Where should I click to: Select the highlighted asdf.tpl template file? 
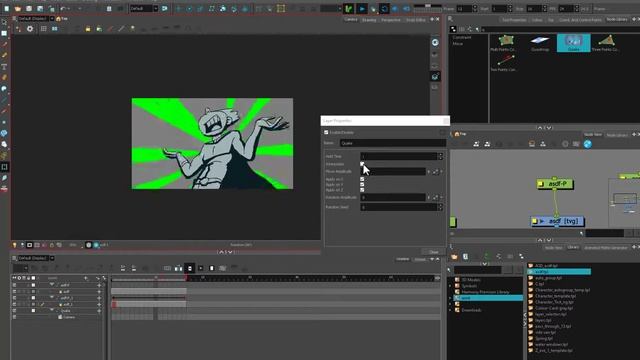click(x=559, y=271)
